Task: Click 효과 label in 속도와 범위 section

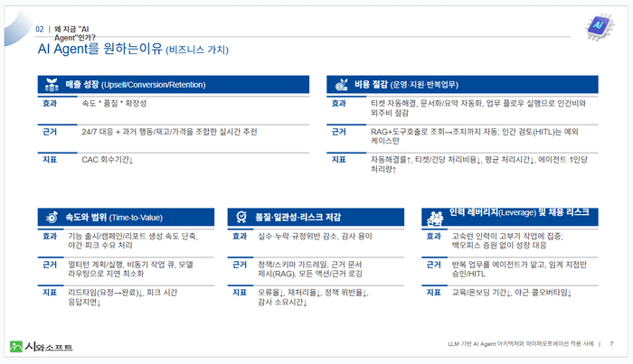Action: (x=50, y=237)
